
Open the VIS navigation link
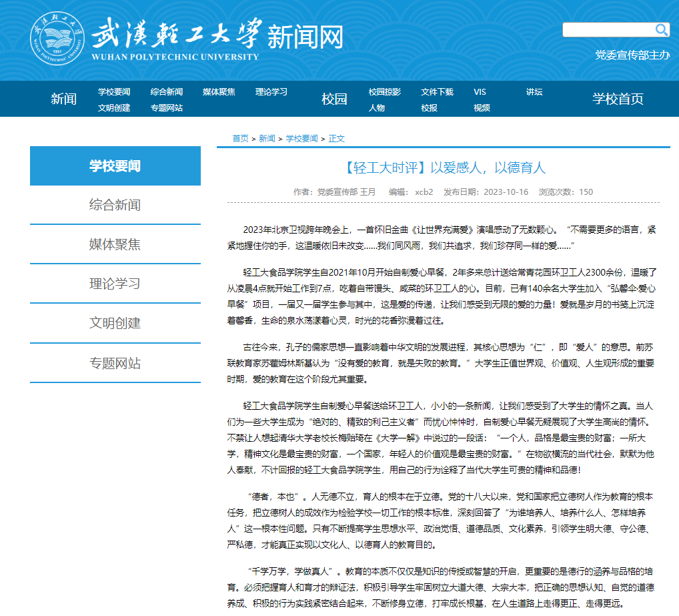tap(480, 92)
